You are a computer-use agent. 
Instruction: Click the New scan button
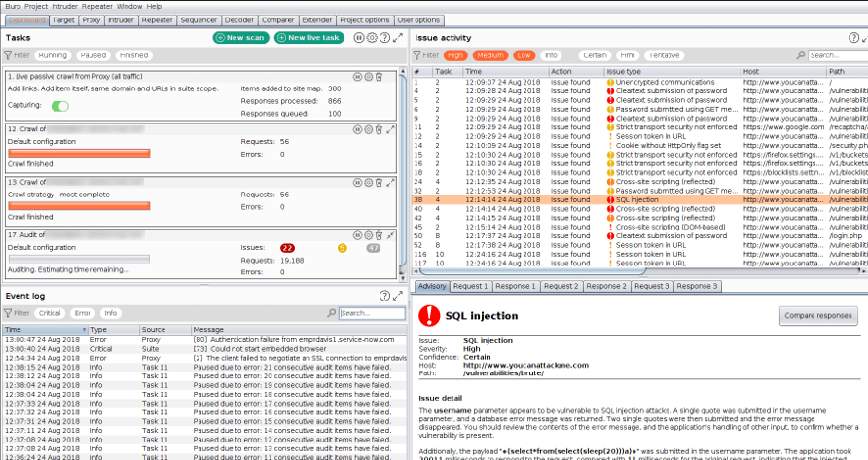pyautogui.click(x=240, y=38)
